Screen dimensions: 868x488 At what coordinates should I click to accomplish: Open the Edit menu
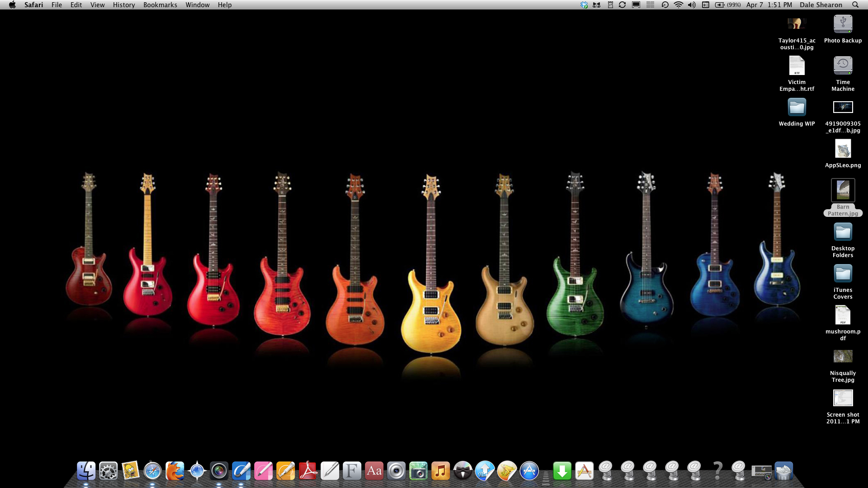76,5
